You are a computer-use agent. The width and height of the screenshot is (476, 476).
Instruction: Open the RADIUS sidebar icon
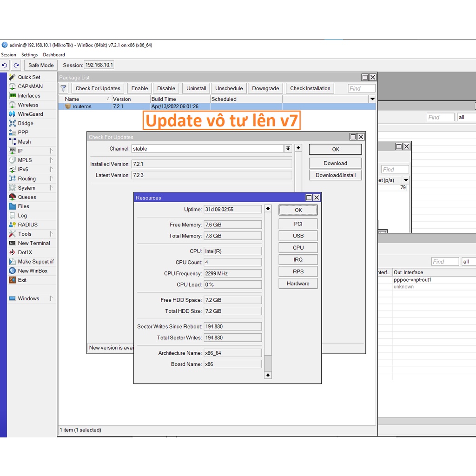click(12, 225)
